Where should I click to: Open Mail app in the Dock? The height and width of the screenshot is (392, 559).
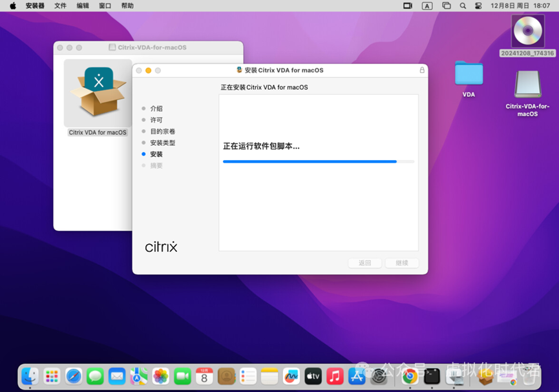(117, 377)
